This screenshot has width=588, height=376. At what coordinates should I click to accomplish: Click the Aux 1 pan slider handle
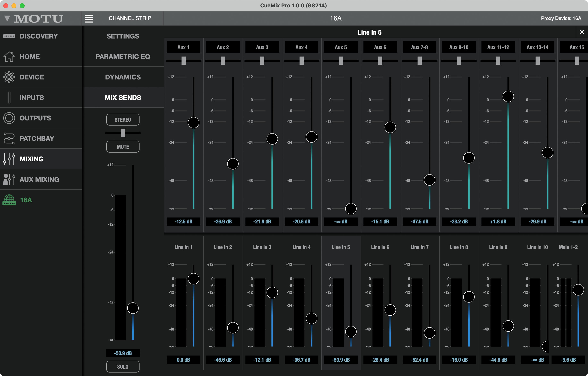[183, 61]
